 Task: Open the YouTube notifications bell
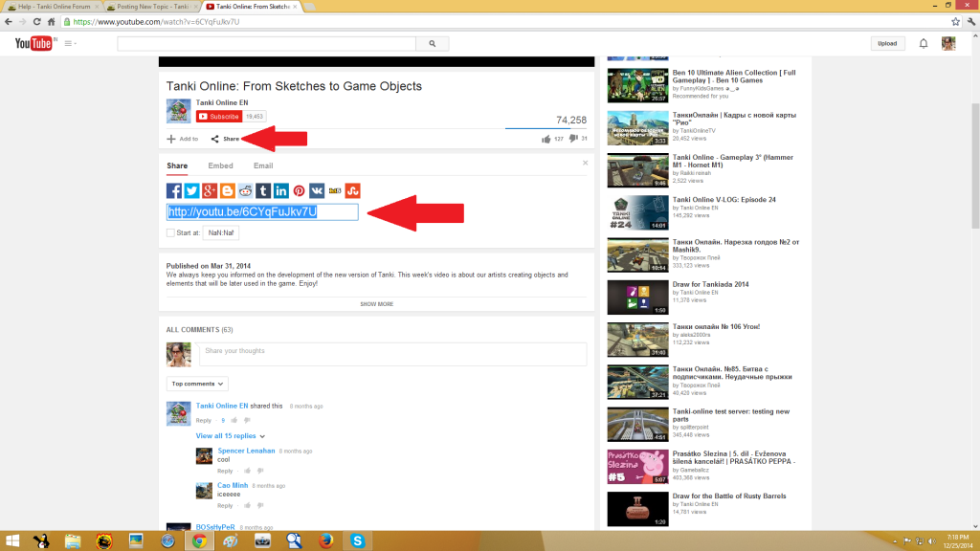point(924,43)
